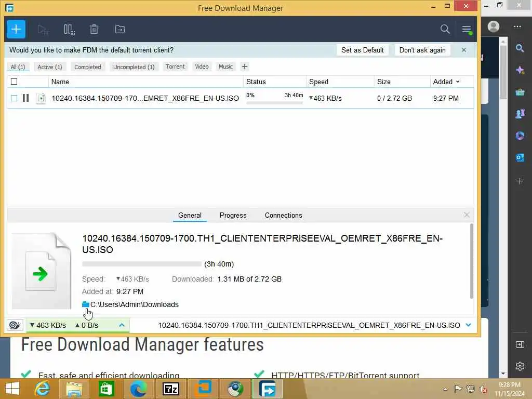Expand the speed panel chevron in status bar

(x=122, y=325)
